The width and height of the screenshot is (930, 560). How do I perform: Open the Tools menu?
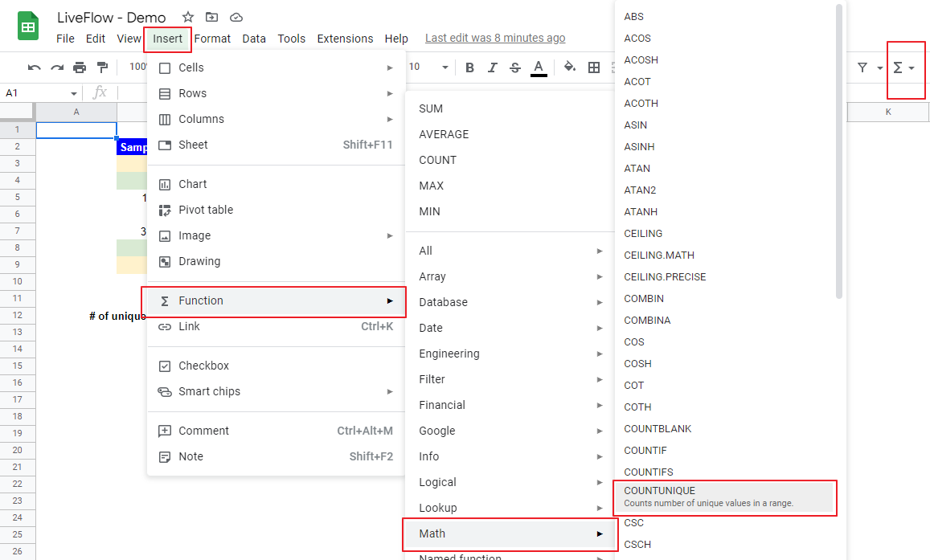click(x=291, y=39)
